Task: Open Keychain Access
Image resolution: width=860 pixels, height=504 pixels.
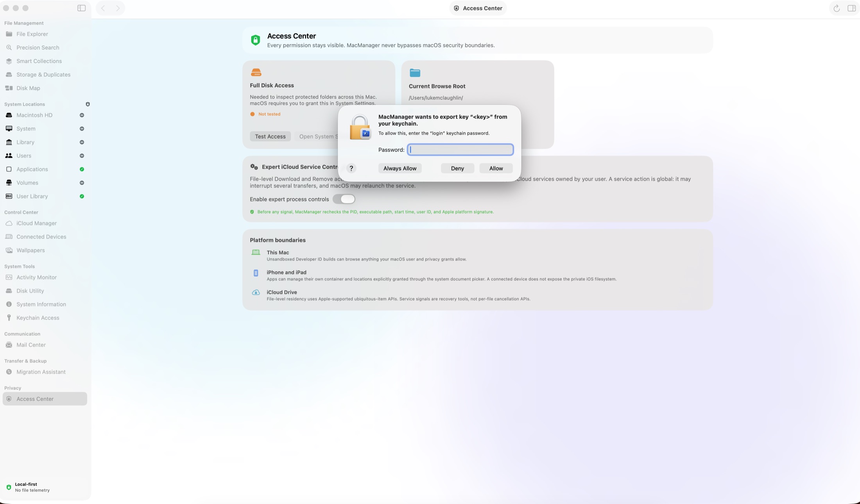Action: 45,318
